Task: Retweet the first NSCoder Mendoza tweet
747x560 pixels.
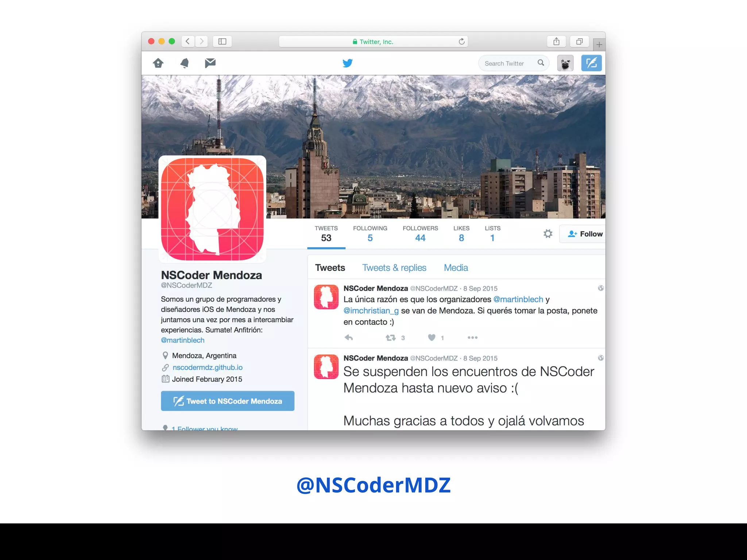Action: pyautogui.click(x=391, y=338)
